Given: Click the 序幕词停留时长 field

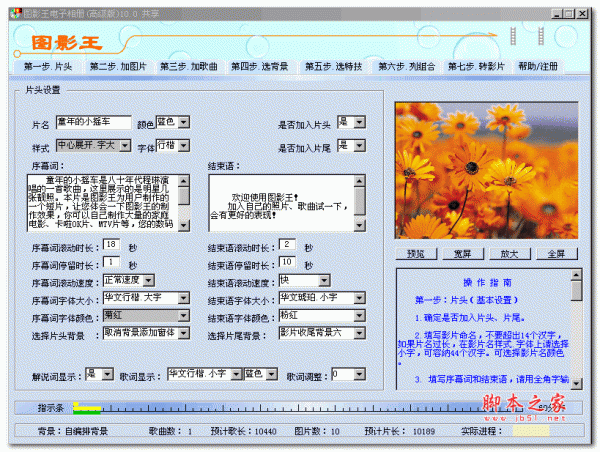Looking at the screenshot, I should point(111,262).
